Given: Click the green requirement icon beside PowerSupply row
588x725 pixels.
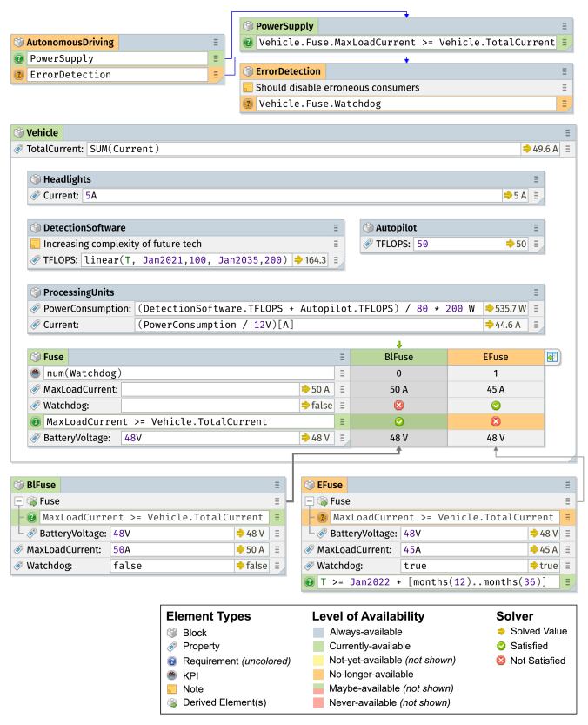Looking at the screenshot, I should (18, 58).
